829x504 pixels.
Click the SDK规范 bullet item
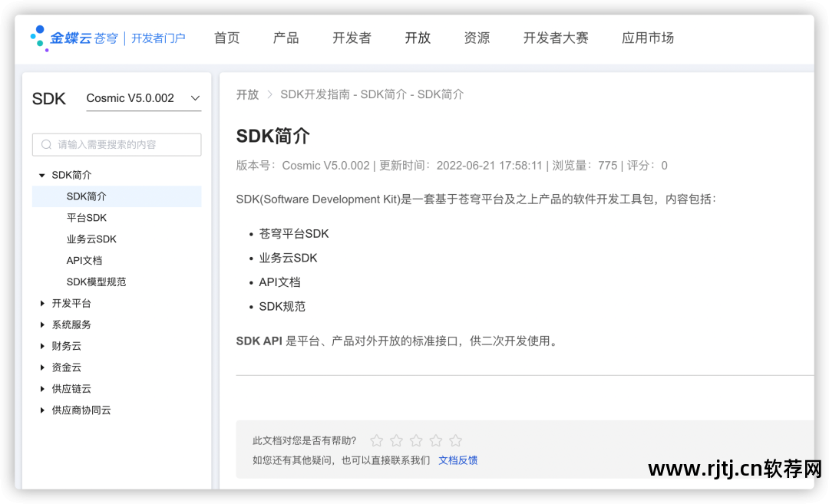coord(282,306)
